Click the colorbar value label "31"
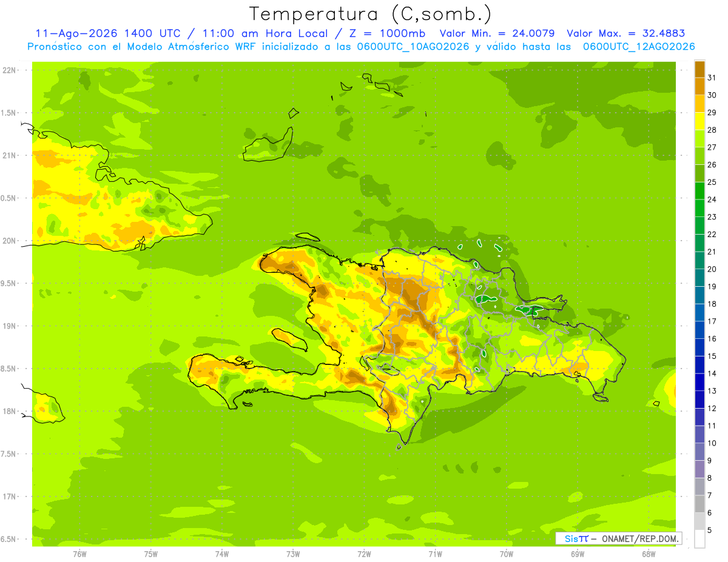This screenshot has height=562, width=728. click(x=712, y=78)
